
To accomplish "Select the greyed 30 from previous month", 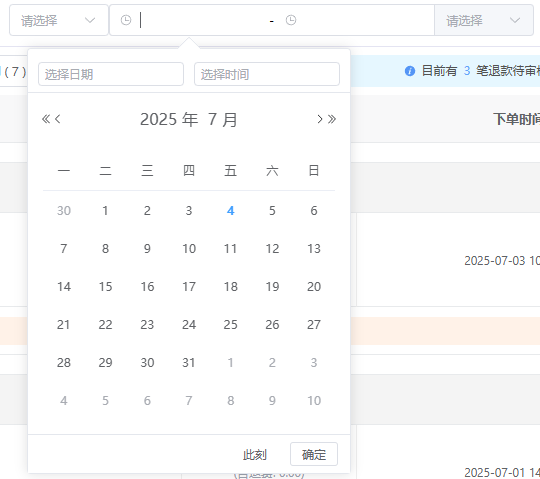I will 64,210.
